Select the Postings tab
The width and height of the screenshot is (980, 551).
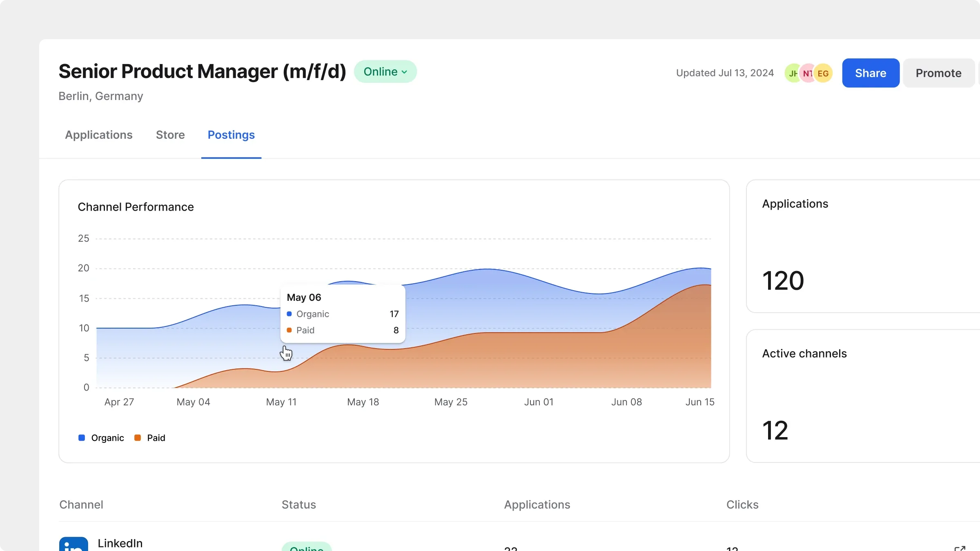click(x=231, y=135)
